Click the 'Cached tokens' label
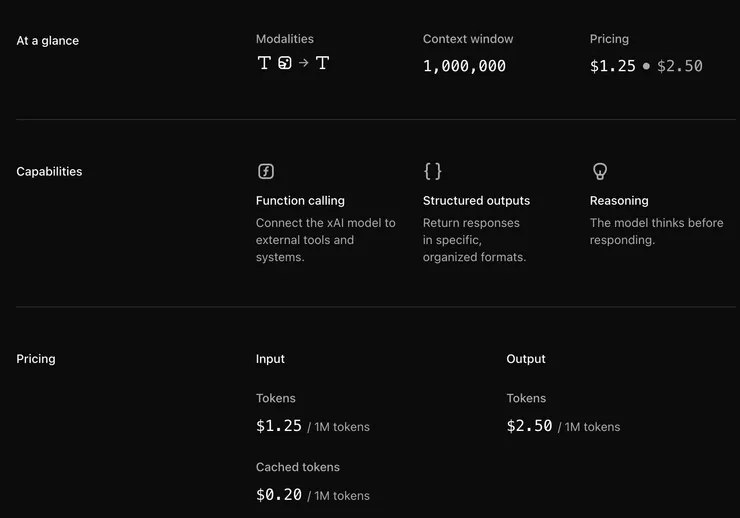Viewport: 740px width, 518px height. point(298,467)
